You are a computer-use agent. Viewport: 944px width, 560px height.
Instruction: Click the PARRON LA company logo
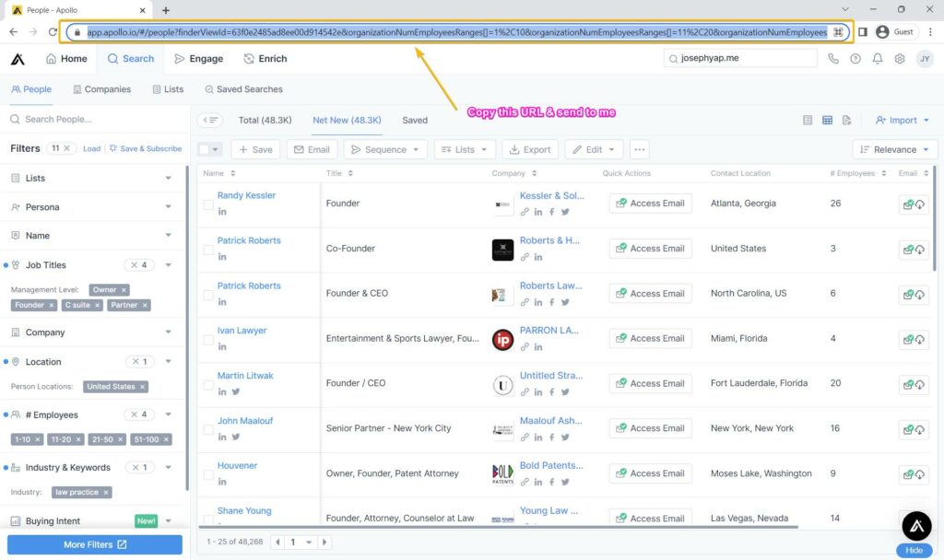(x=502, y=340)
